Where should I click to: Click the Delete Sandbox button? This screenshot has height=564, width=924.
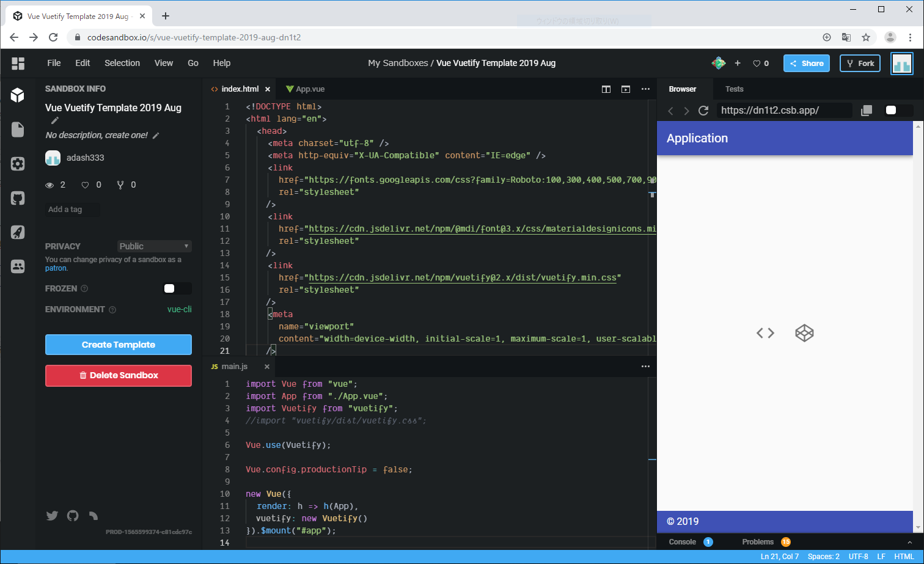click(x=119, y=375)
